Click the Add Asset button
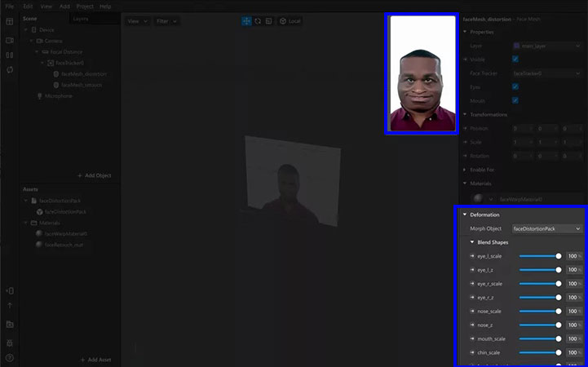The width and height of the screenshot is (588, 367). [x=95, y=360]
